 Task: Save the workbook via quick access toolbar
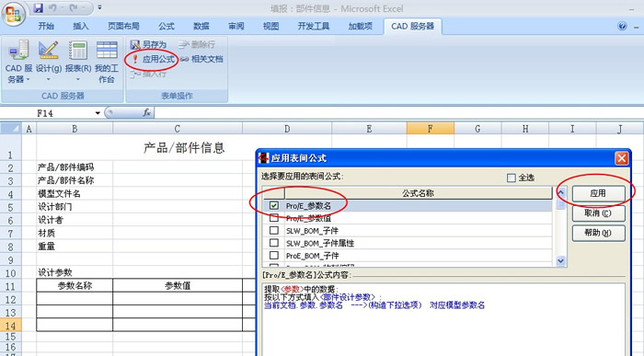39,7
